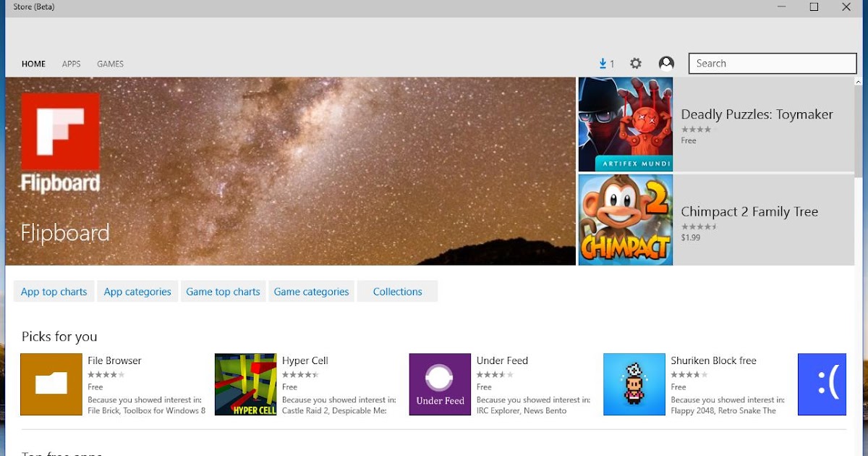Image resolution: width=868 pixels, height=456 pixels.
Task: Open the user account icon
Action: pos(666,64)
